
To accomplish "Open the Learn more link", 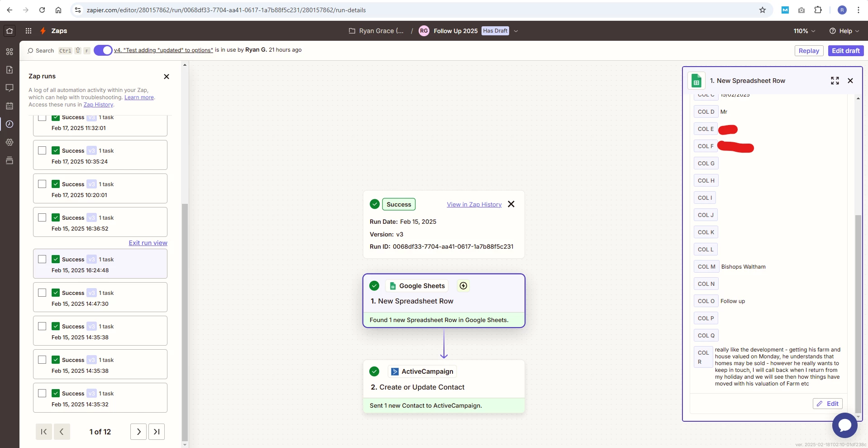I will (x=139, y=97).
